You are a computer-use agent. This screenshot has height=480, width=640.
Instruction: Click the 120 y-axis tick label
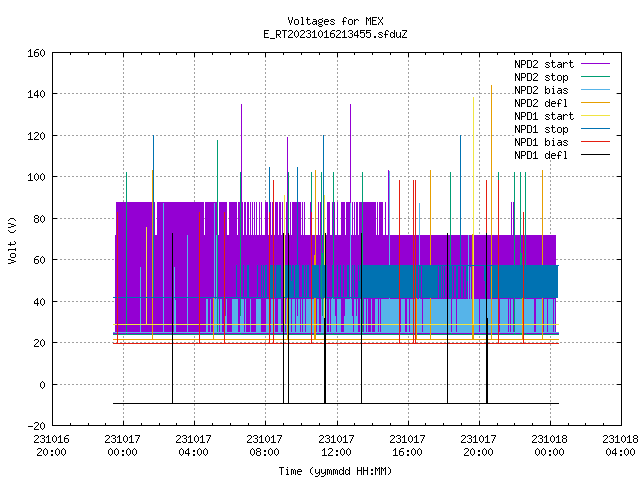pos(36,136)
